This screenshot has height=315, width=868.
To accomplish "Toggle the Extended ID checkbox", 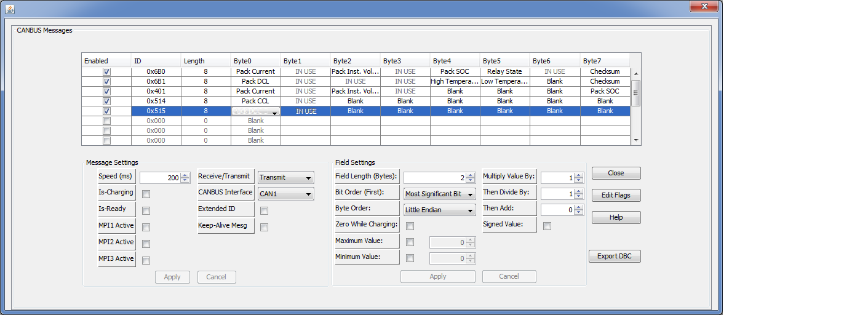I will point(264,211).
